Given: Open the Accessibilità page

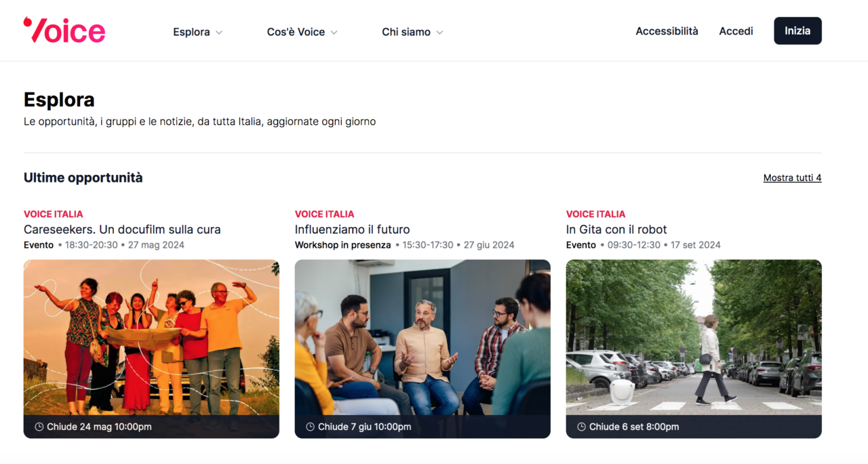Looking at the screenshot, I should point(667,31).
